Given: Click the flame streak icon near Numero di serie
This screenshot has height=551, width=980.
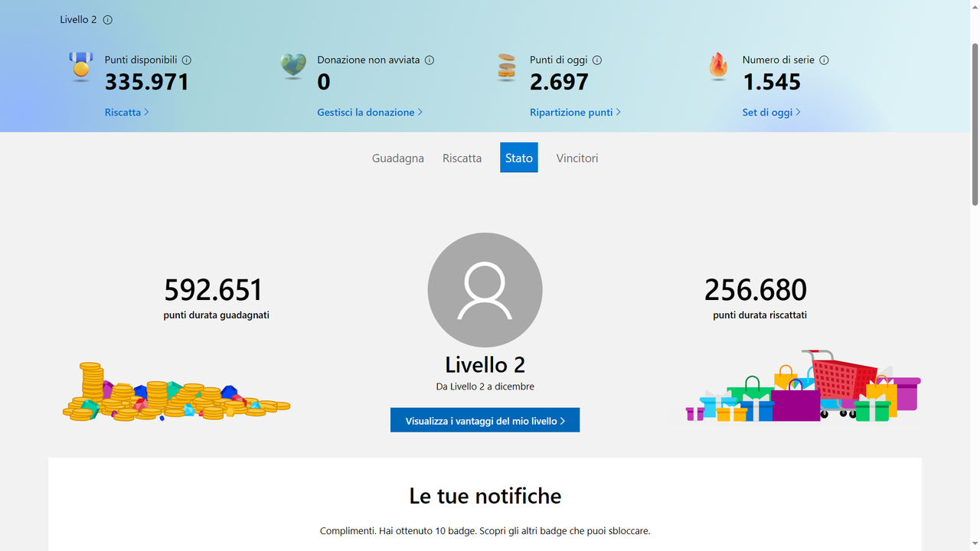Looking at the screenshot, I should tap(718, 67).
